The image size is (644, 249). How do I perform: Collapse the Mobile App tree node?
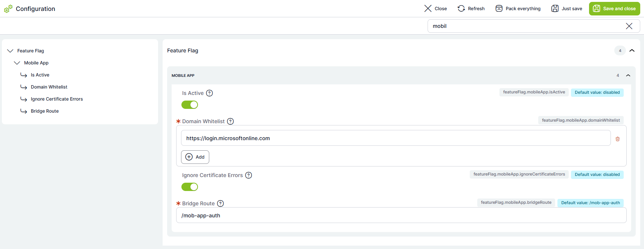pos(17,63)
